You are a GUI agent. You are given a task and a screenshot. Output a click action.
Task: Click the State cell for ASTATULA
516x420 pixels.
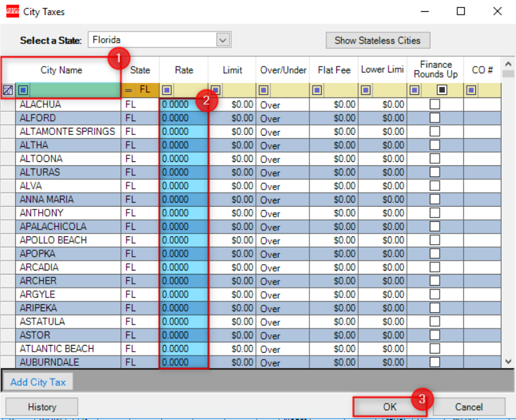click(140, 321)
